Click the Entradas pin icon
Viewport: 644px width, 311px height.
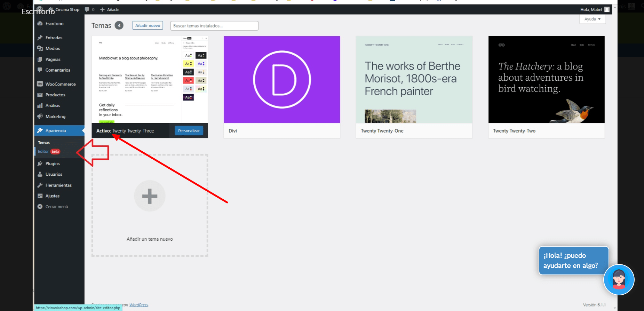(40, 38)
